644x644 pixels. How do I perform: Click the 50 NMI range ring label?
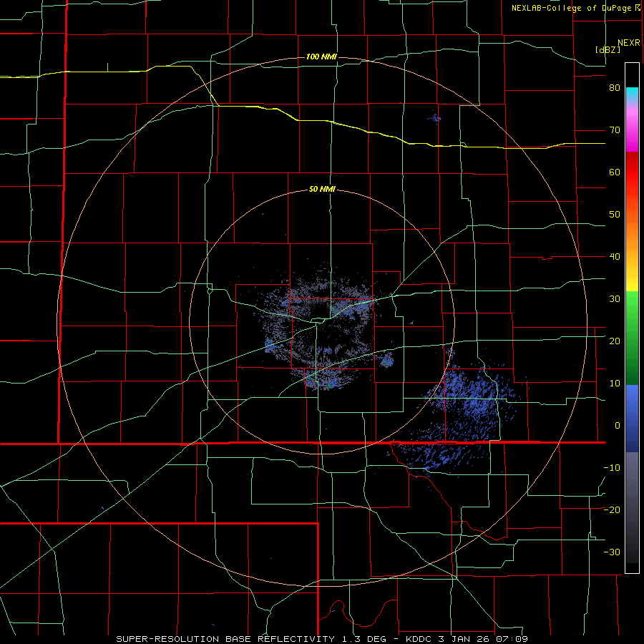tap(322, 190)
